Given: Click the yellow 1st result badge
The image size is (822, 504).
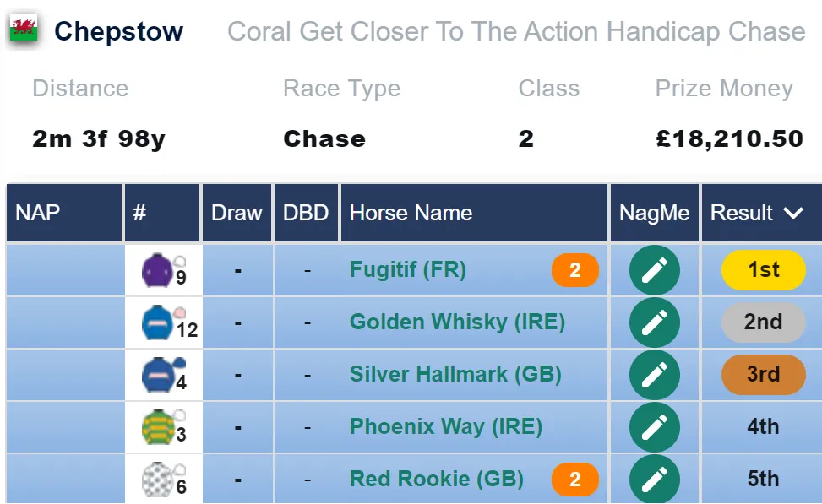Looking at the screenshot, I should 764,270.
